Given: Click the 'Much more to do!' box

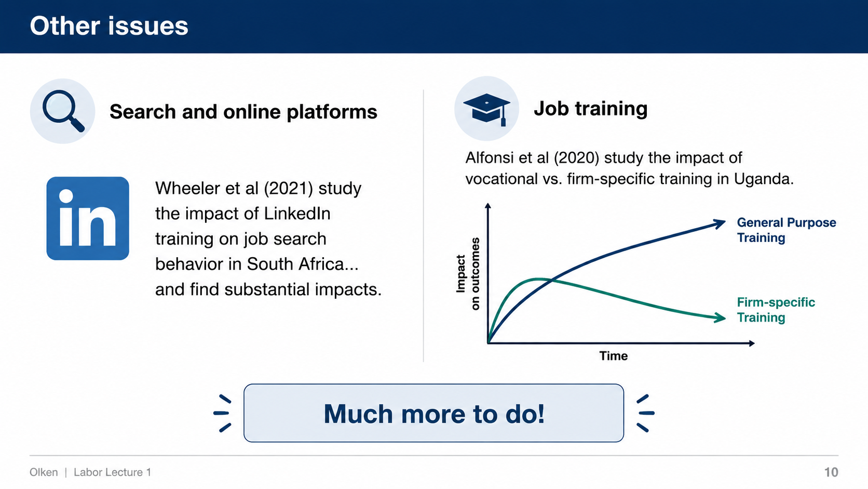Looking at the screenshot, I should pos(434,413).
